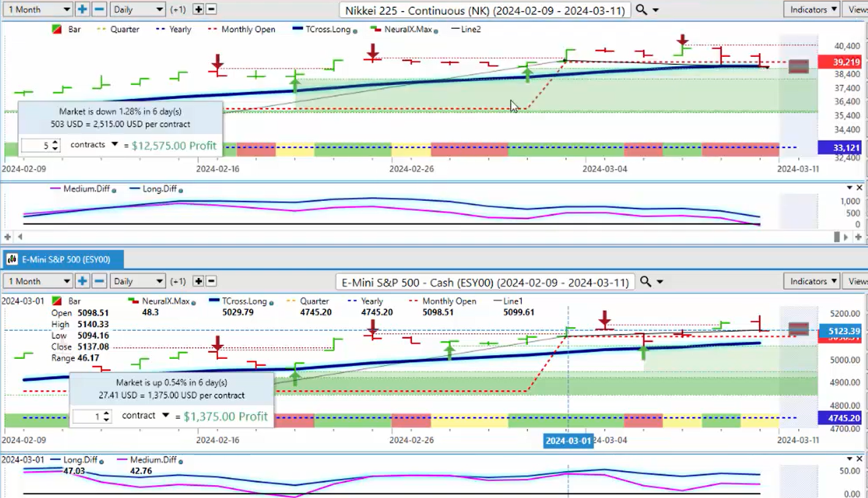Click the (+1) forecast label in the Nikkei toolbar
The image size is (868, 498).
[178, 9]
